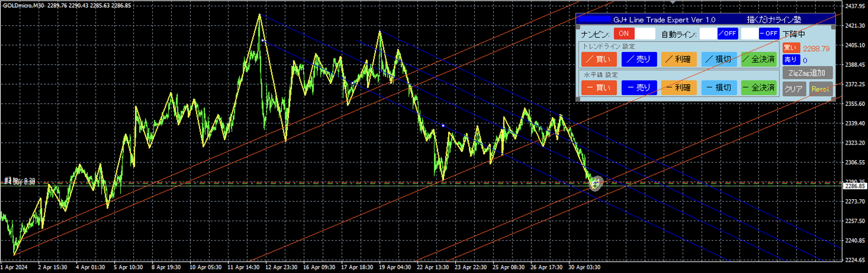Click the 16 Apr 09:30 time label

pos(319,267)
